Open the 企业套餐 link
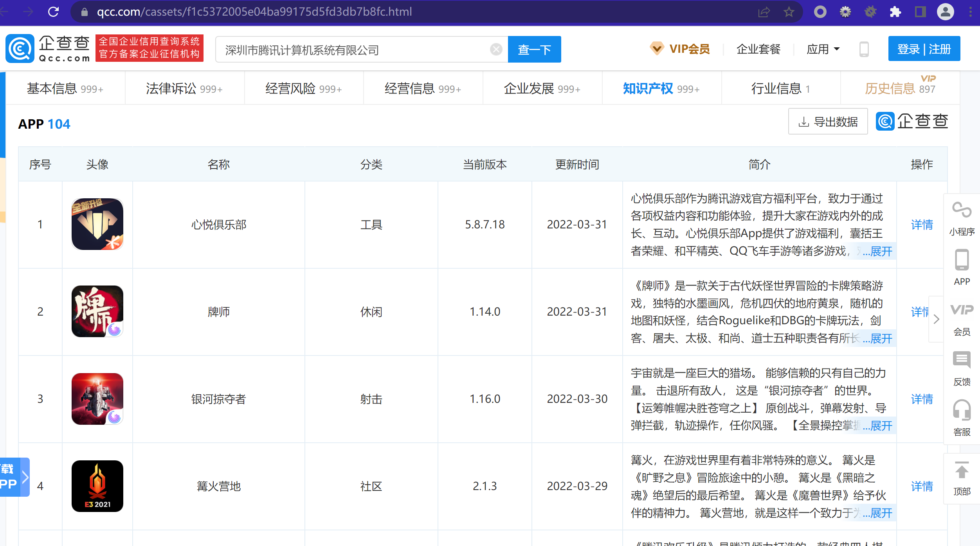Screen dimensions: 980x546 click(x=758, y=49)
